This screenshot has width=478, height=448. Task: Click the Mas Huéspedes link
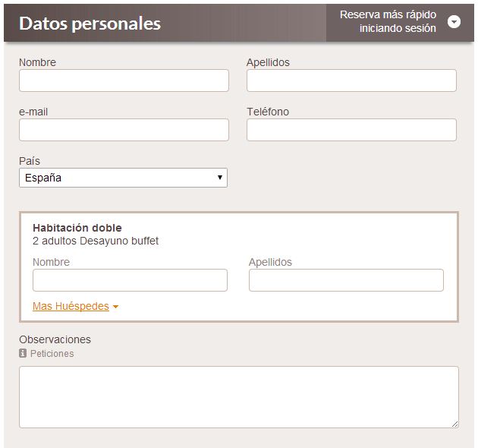point(71,306)
